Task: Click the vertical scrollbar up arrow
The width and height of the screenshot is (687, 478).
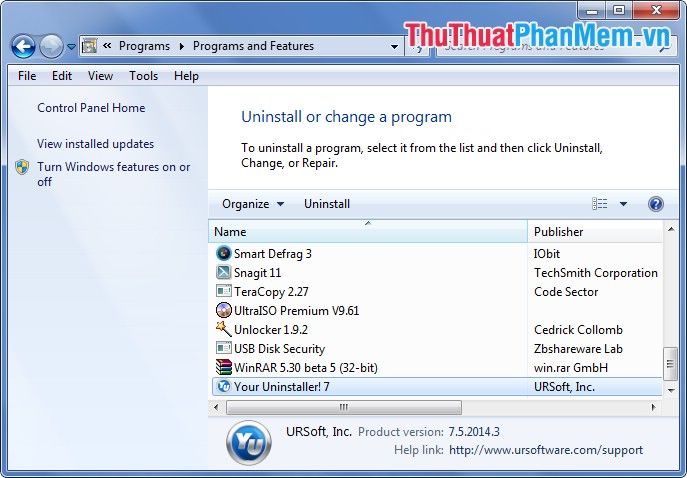Action: (x=670, y=229)
